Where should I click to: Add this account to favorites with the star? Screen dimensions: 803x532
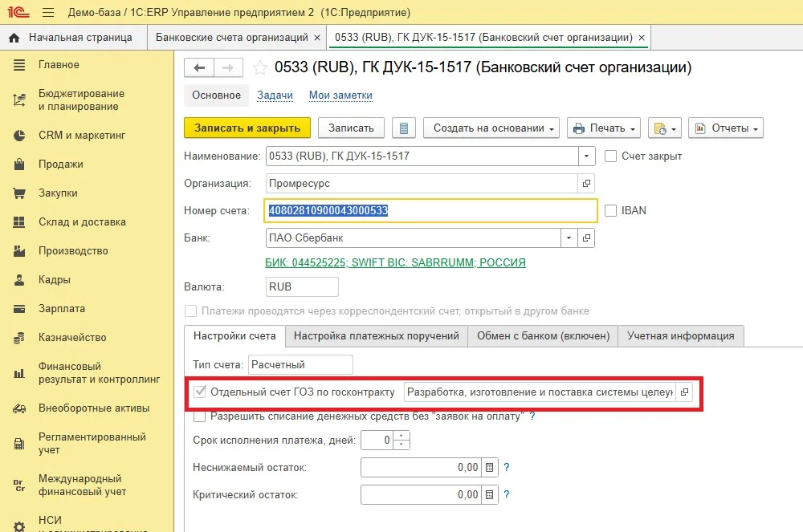[259, 67]
